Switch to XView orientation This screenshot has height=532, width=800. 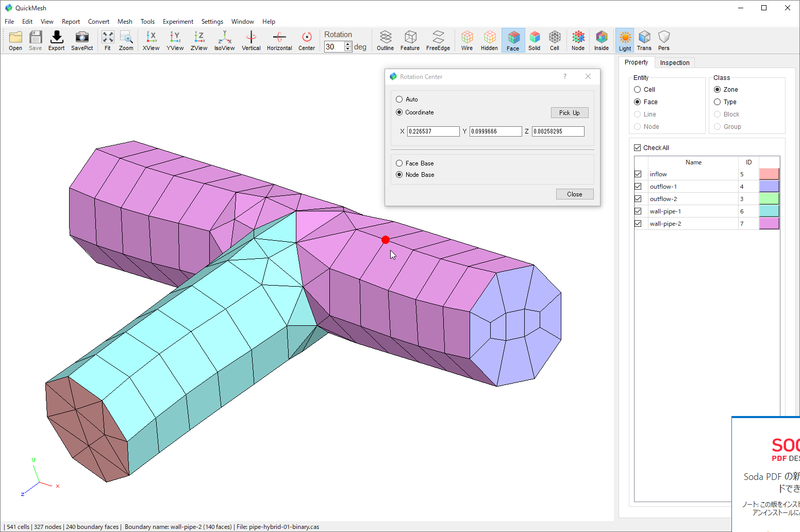(x=151, y=40)
